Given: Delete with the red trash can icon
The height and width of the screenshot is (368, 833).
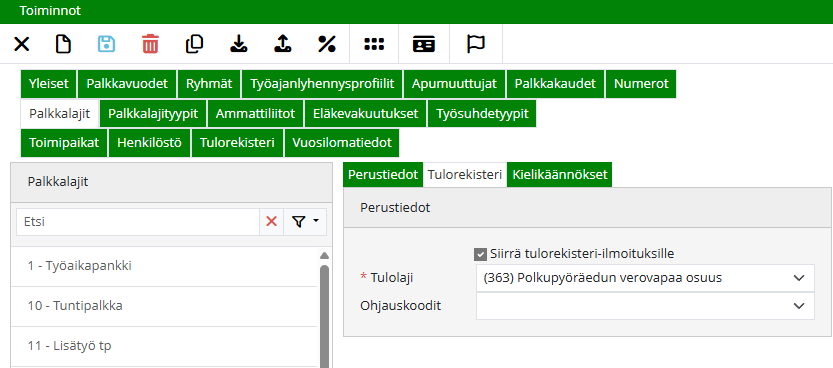Looking at the screenshot, I should click(150, 44).
